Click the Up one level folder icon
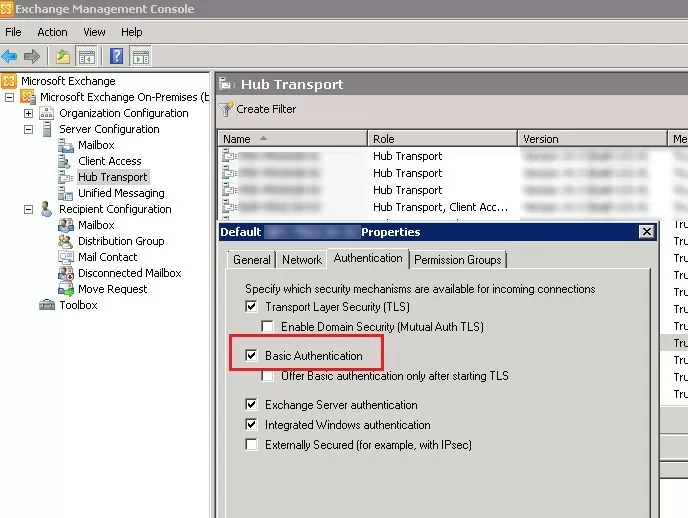Image resolution: width=688 pixels, height=518 pixels. tap(63, 56)
